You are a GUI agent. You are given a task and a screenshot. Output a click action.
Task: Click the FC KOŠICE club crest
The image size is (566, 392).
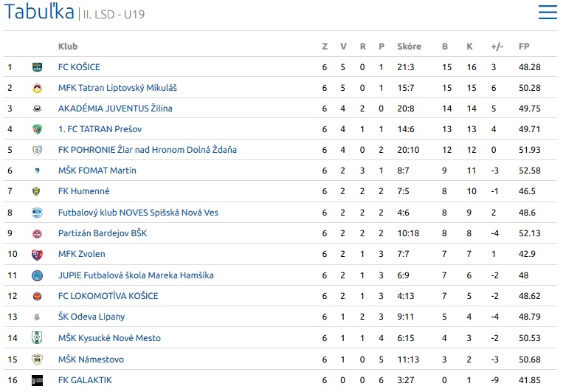37,67
